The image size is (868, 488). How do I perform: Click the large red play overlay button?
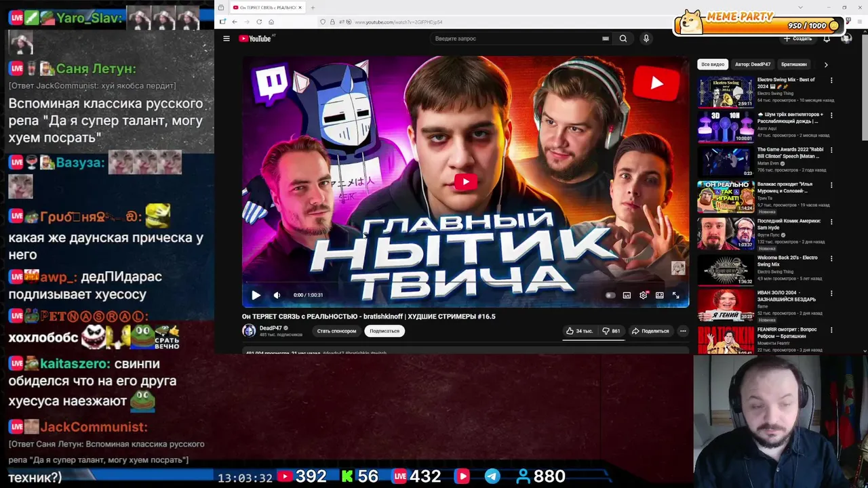click(465, 181)
